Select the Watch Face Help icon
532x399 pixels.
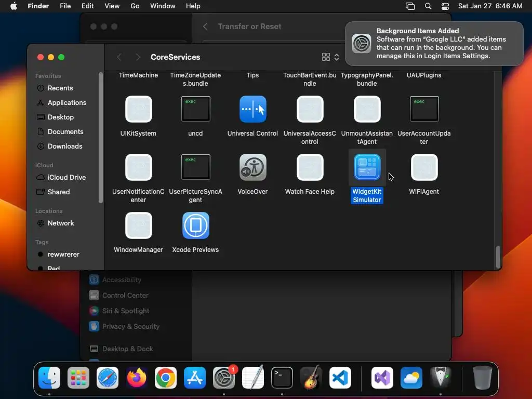(310, 167)
